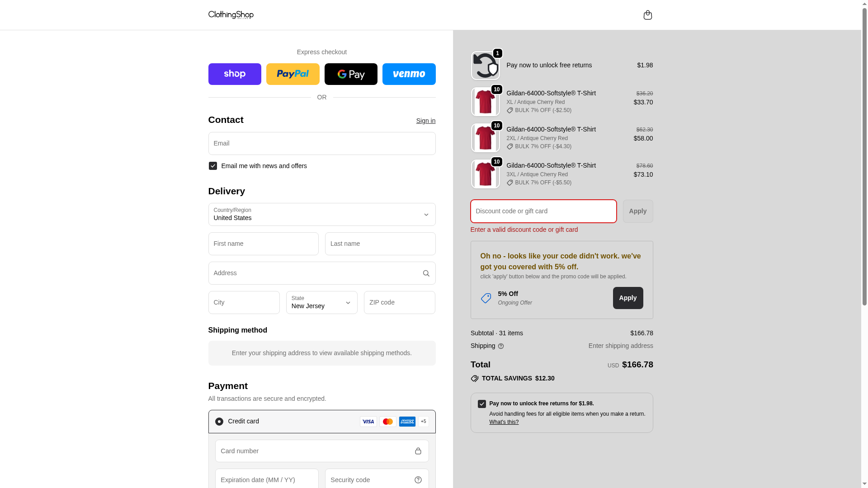
Task: Checkout with the Shop Pay button
Action: click(x=235, y=74)
